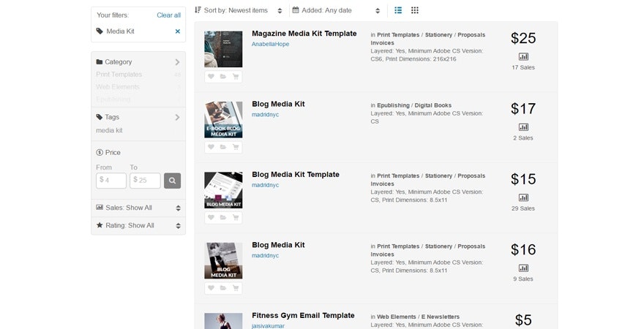This screenshot has width=644, height=329.
Task: Click the price search magnifier button
Action: 172,180
